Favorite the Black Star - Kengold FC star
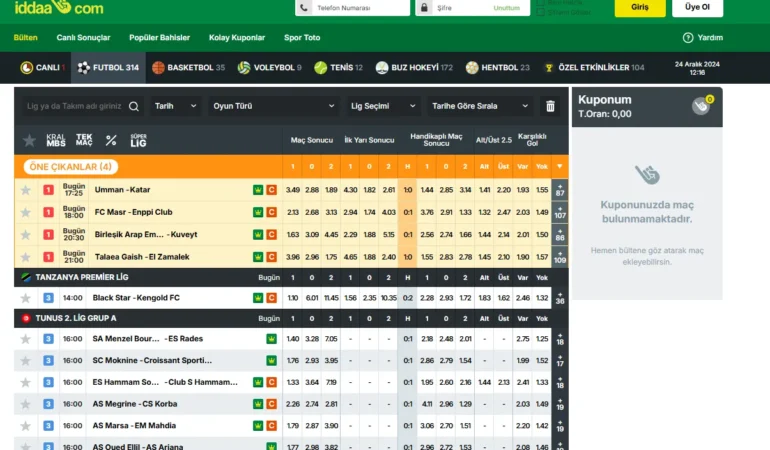 click(x=26, y=298)
